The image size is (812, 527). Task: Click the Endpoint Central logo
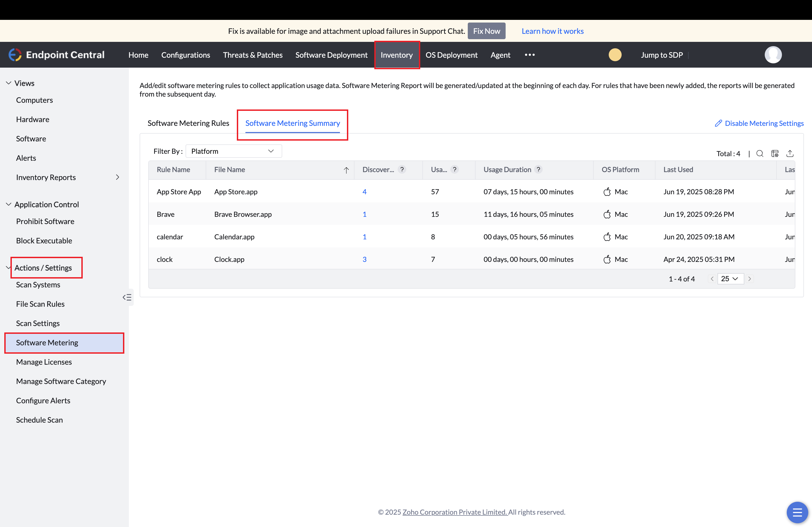coord(57,54)
